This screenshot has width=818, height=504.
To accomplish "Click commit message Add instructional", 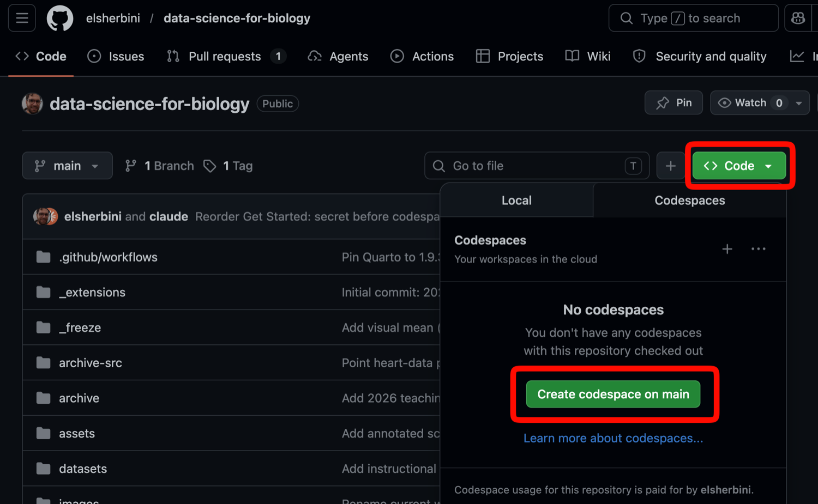I will [x=389, y=469].
